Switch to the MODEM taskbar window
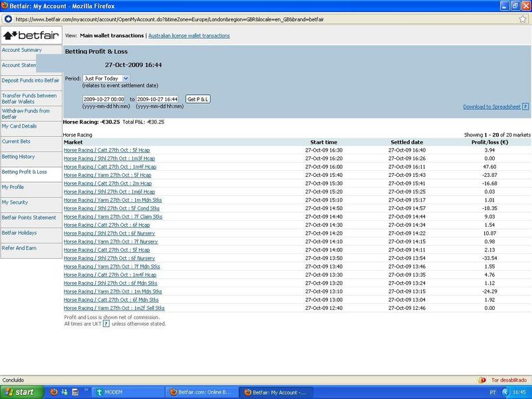The width and height of the screenshot is (532, 399). 128,392
